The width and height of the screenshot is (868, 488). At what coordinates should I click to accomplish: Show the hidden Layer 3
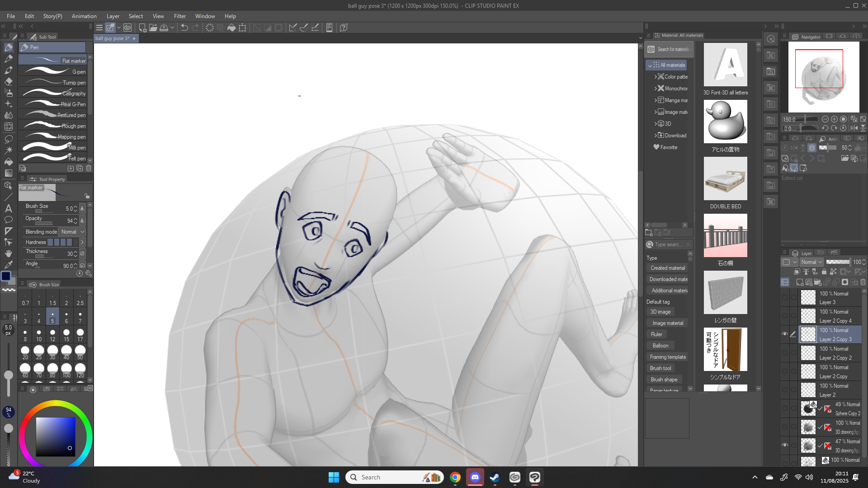click(785, 297)
